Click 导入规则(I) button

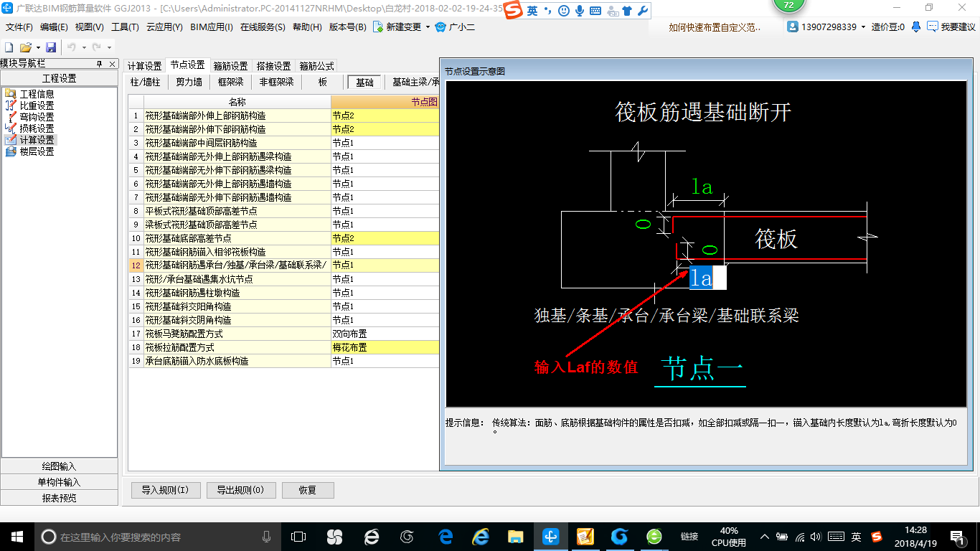pyautogui.click(x=165, y=490)
